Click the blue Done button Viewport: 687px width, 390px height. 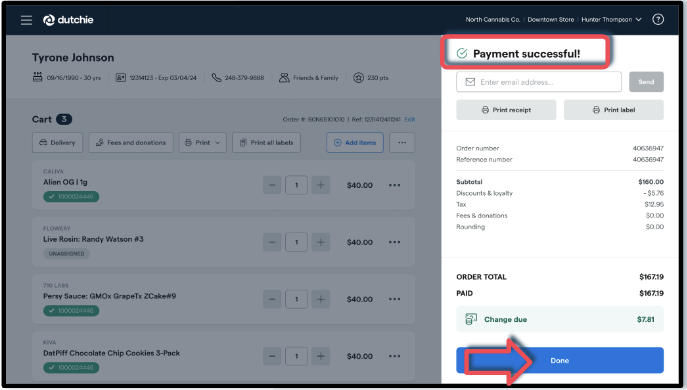click(560, 360)
